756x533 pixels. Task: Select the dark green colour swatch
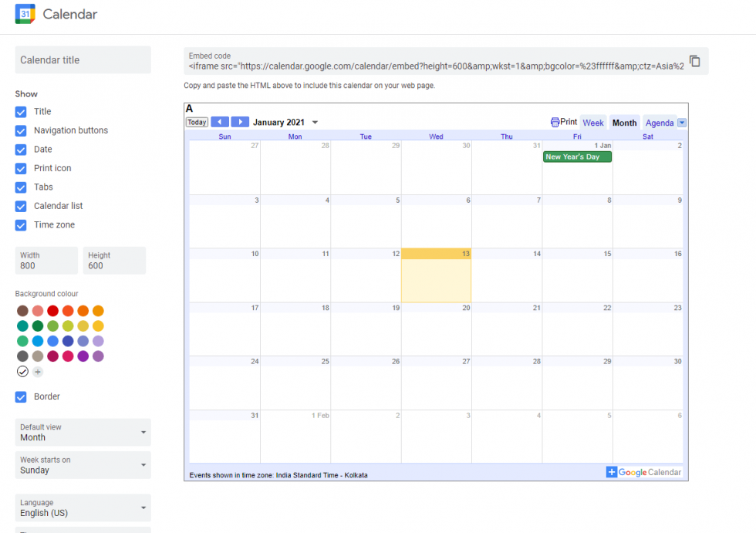[x=38, y=326]
